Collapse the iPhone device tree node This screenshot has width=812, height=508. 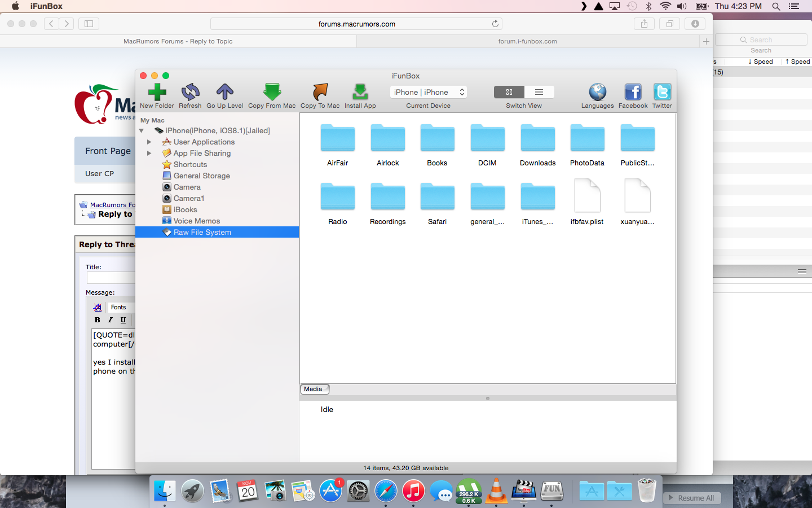[142, 131]
